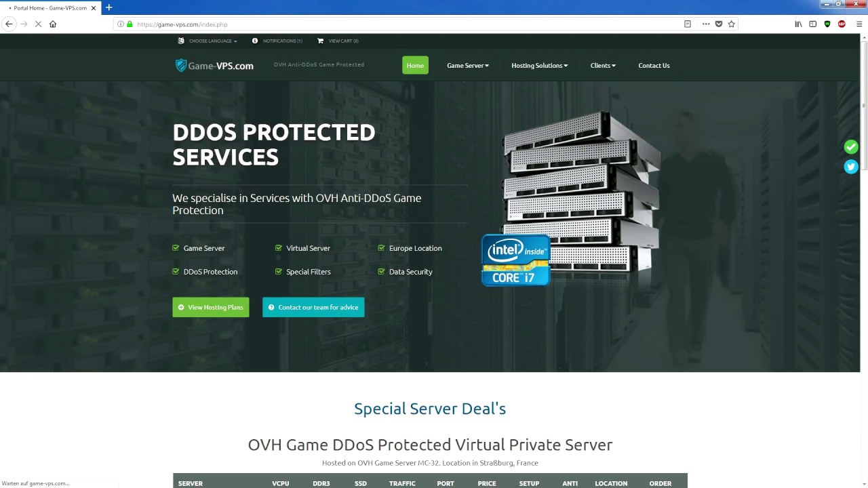
Task: Click the DDR3 column header
Action: click(321, 483)
